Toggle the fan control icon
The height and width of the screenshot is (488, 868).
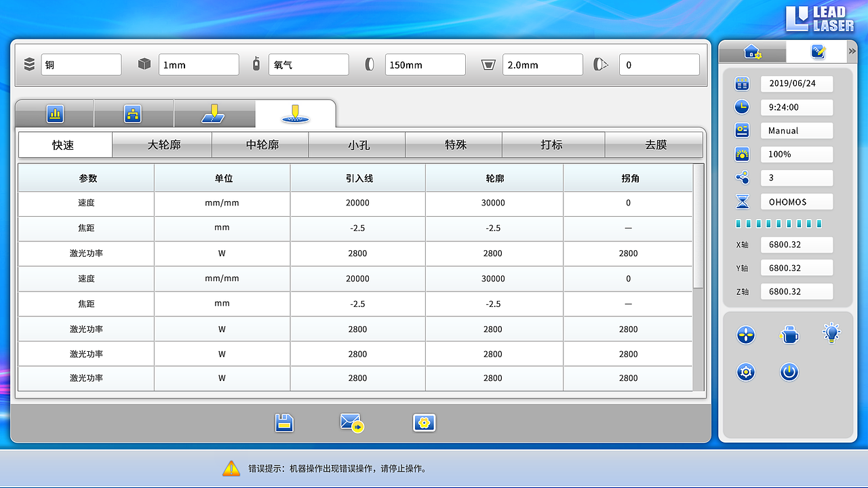746,334
